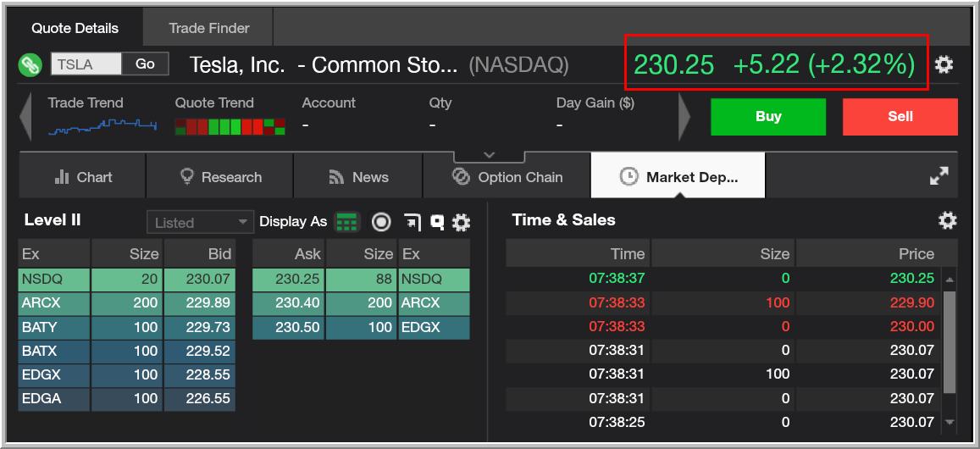Open the Listed dropdown
Image resolution: width=980 pixels, height=449 pixels.
(200, 223)
